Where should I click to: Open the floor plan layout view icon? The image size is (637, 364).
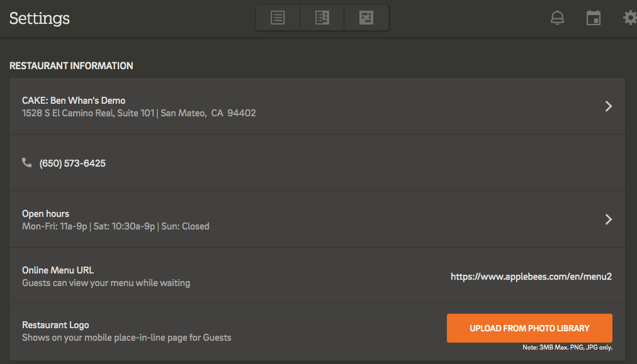click(366, 18)
